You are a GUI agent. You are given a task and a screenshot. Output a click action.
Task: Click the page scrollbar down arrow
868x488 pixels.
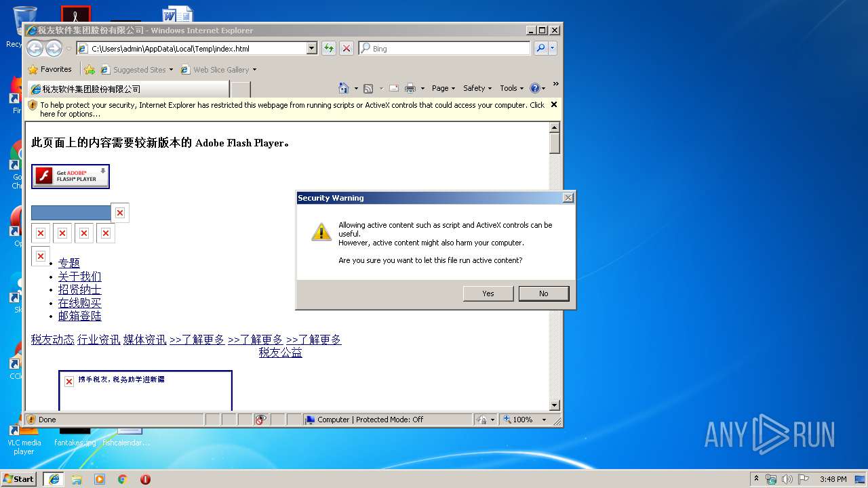[555, 405]
